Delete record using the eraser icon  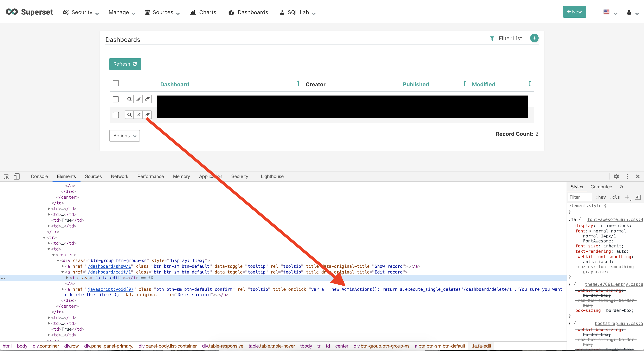147,99
